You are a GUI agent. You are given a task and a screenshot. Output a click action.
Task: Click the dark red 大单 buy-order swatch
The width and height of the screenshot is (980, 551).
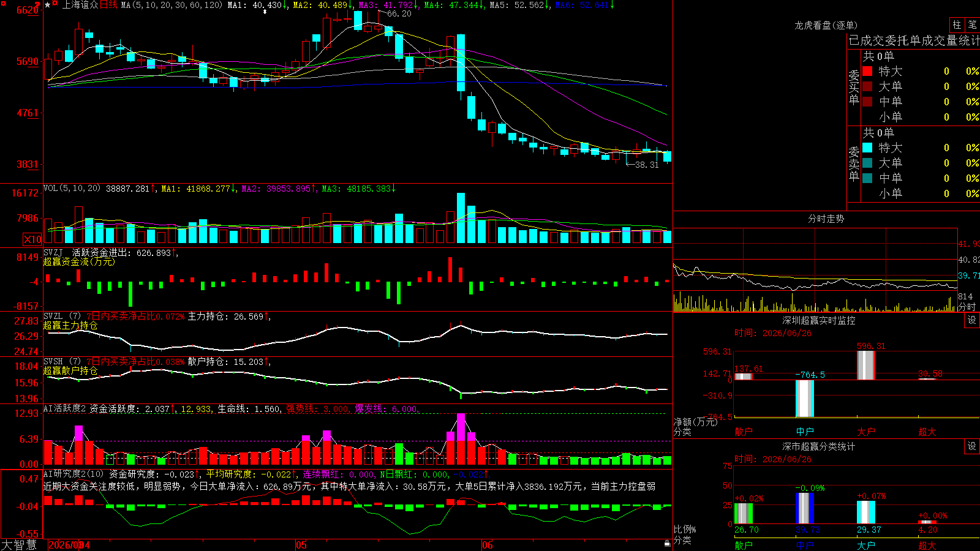tap(867, 86)
